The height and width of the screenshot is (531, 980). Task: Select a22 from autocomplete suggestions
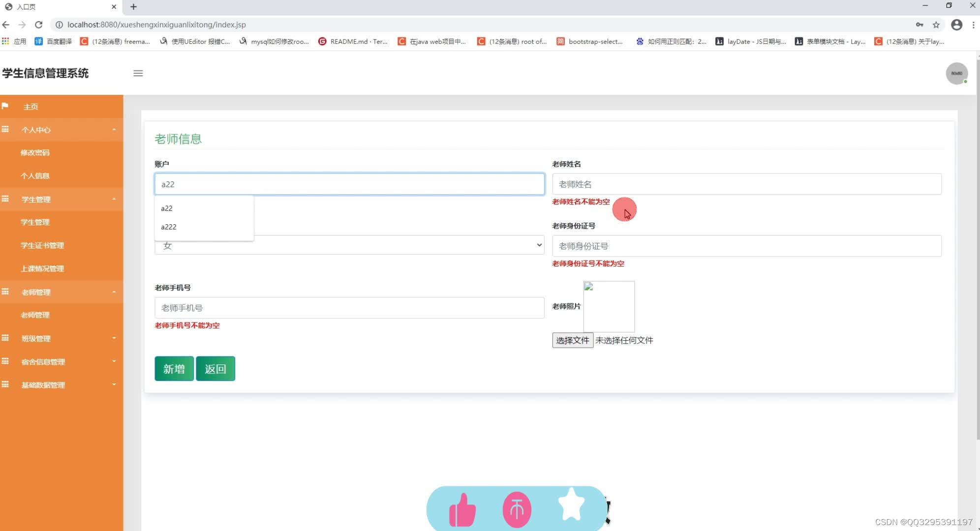point(204,208)
